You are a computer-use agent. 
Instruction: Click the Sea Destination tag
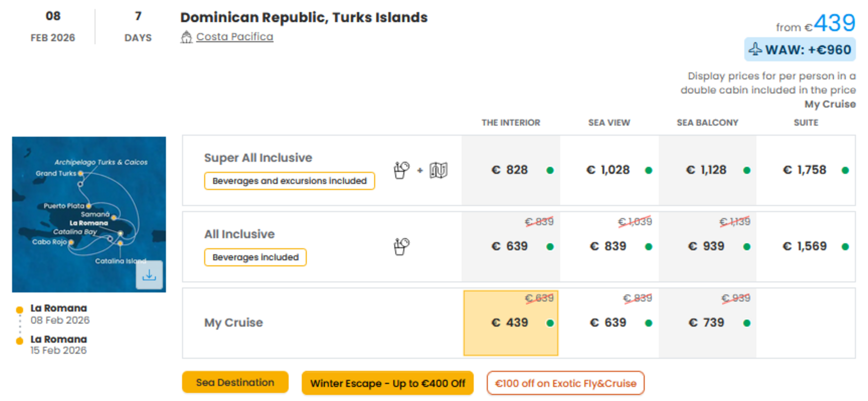235,382
